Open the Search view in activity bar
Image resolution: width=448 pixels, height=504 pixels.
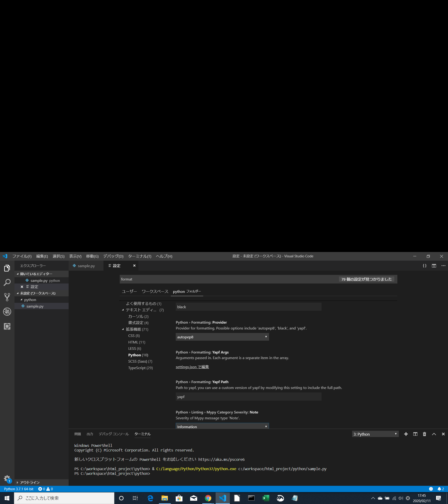pos(7,283)
